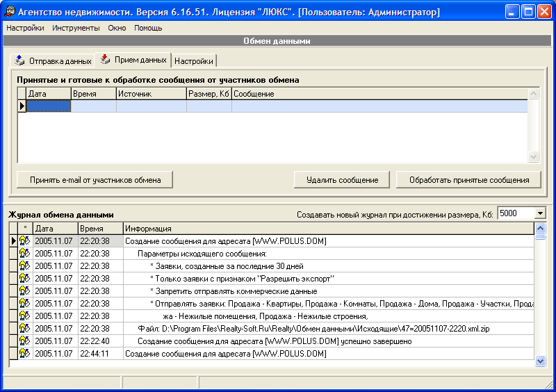The height and width of the screenshot is (392, 556).
Task: Click the icon in the коммерческие данные log row
Action: click(x=25, y=291)
